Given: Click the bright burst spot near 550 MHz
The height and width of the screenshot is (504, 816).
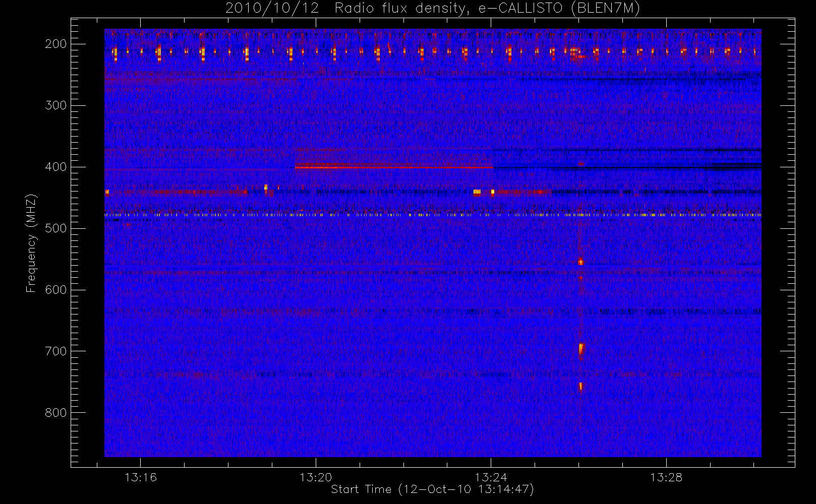Looking at the screenshot, I should pyautogui.click(x=580, y=262).
